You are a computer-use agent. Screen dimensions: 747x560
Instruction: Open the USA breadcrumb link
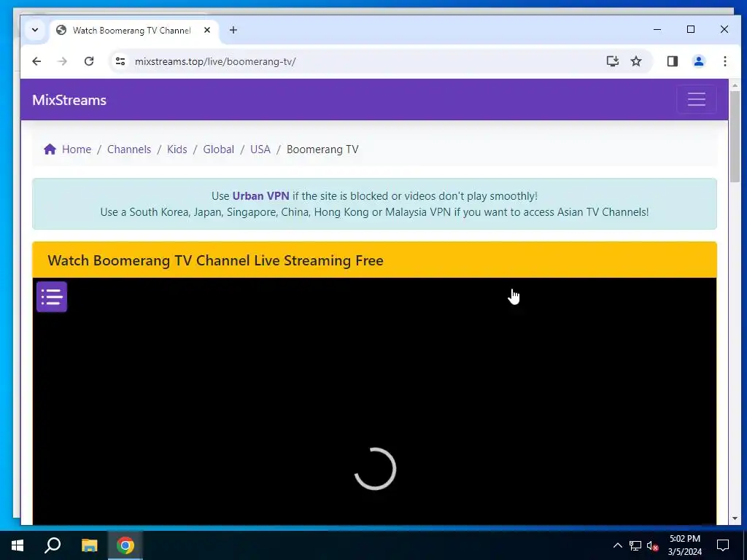pyautogui.click(x=260, y=149)
